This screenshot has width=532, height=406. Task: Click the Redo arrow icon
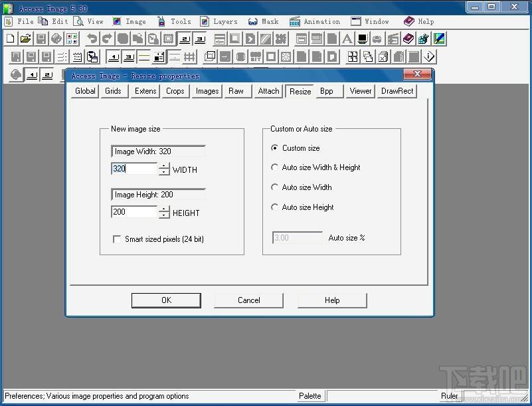(107, 39)
